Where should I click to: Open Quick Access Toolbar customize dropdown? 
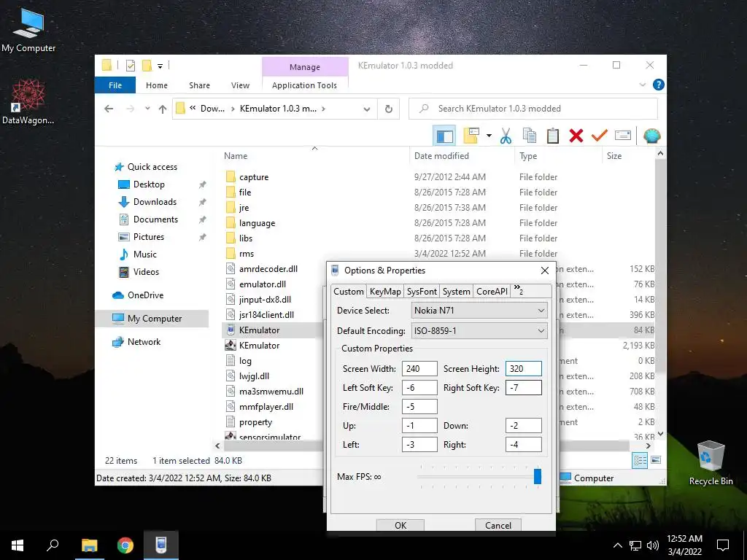pyautogui.click(x=160, y=66)
